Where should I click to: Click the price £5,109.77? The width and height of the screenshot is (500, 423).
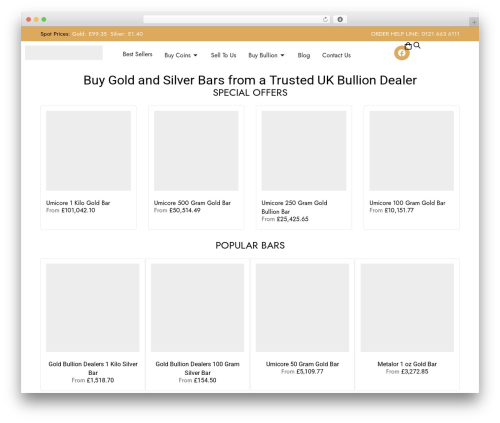(x=310, y=372)
